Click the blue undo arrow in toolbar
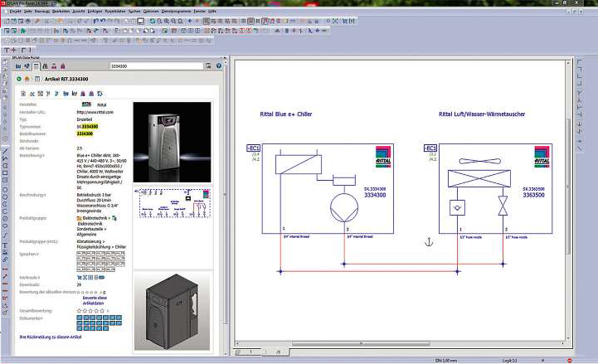Viewport: 598px width, 364px height. click(x=95, y=22)
